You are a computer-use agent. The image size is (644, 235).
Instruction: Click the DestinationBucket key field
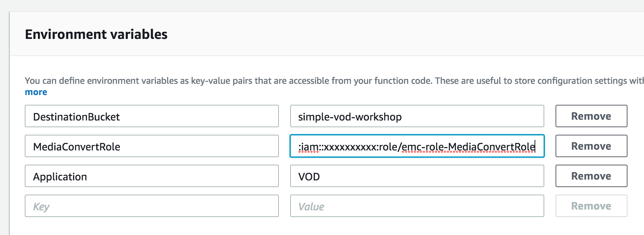tap(152, 116)
